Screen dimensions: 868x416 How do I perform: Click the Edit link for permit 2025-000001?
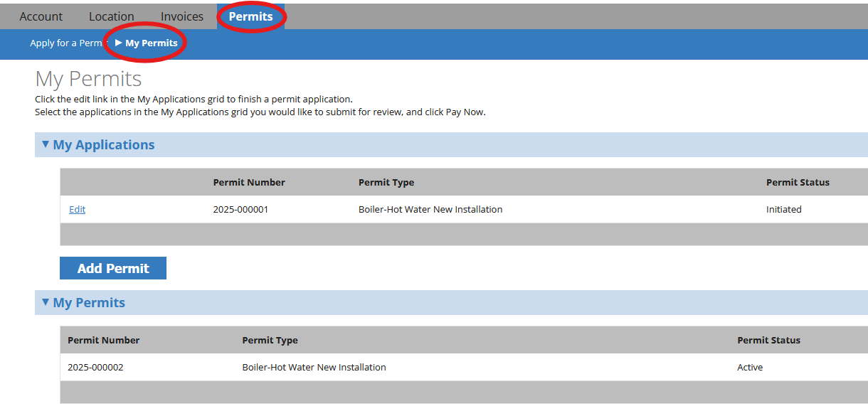pos(77,210)
